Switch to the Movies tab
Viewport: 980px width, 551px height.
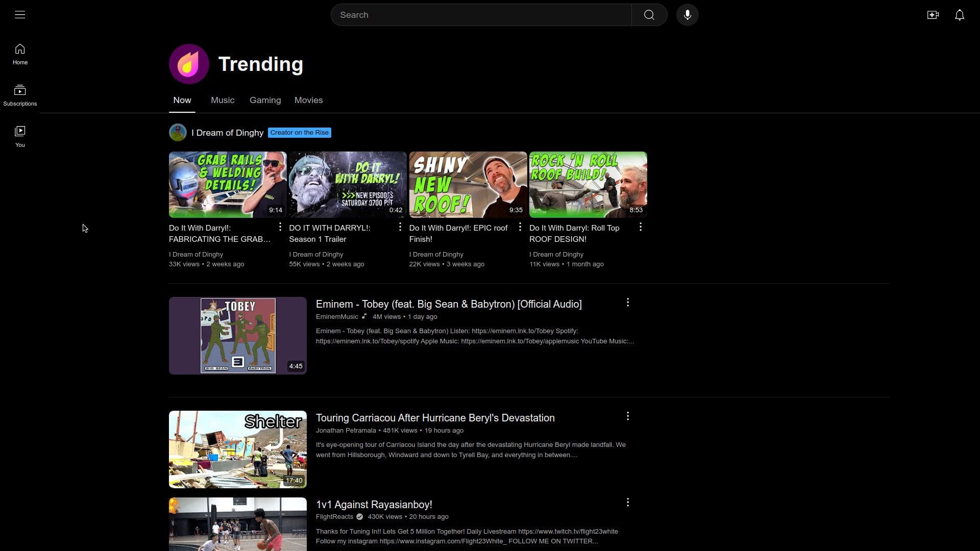click(x=309, y=100)
